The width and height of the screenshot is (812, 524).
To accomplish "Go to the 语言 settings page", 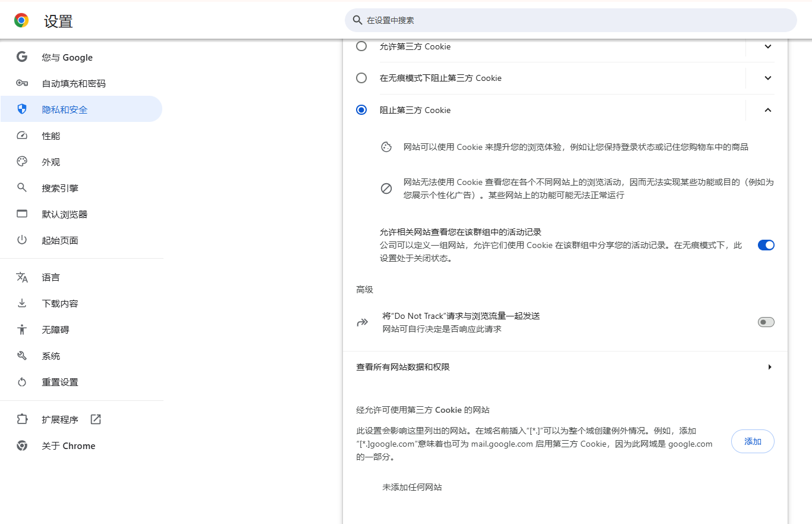I will (x=81, y=277).
